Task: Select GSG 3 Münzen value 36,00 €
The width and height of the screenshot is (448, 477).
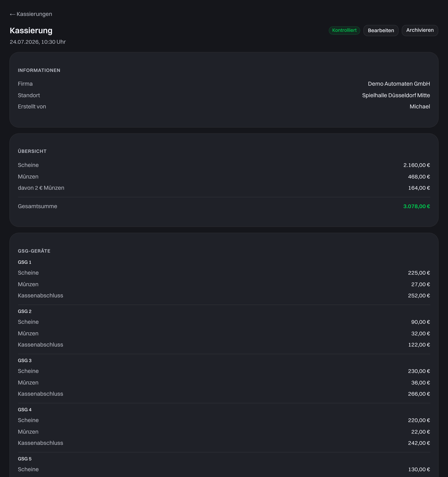Action: click(x=420, y=383)
